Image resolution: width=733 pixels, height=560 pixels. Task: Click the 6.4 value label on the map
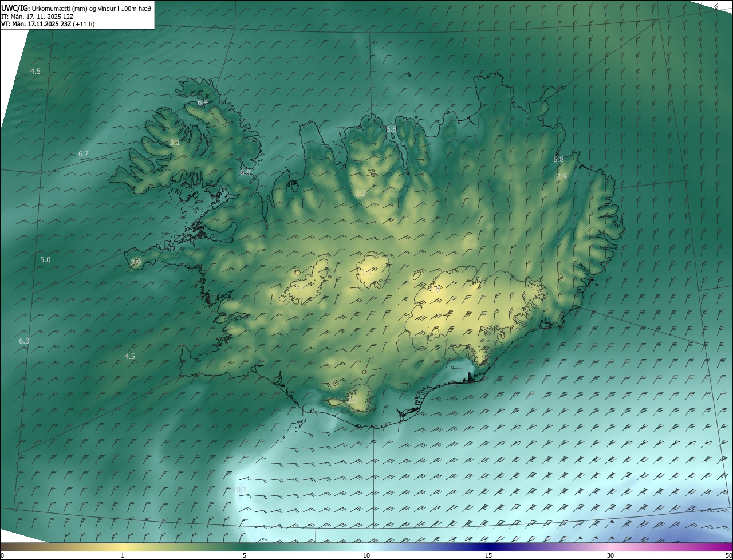(203, 102)
